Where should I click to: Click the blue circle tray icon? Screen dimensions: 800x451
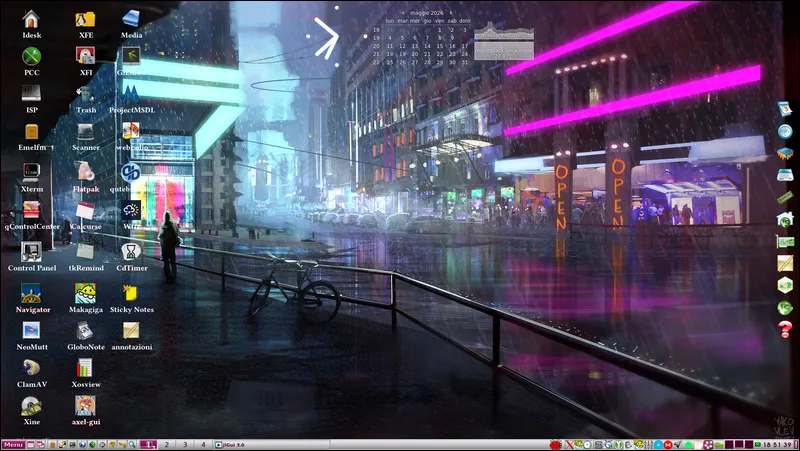(659, 445)
